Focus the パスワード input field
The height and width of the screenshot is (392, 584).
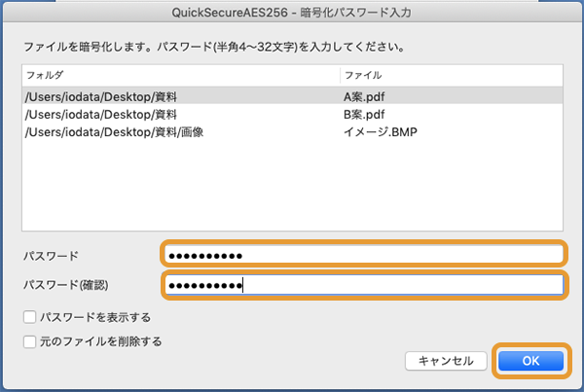point(363,255)
